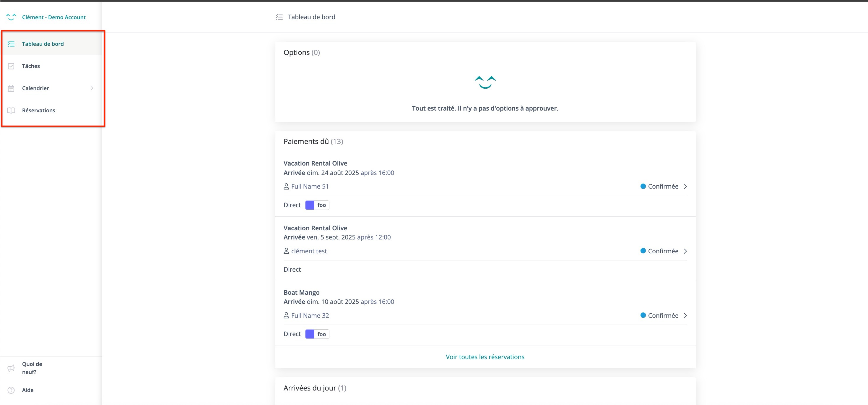Go to Tâches in the sidebar
The image size is (868, 405).
(x=31, y=66)
